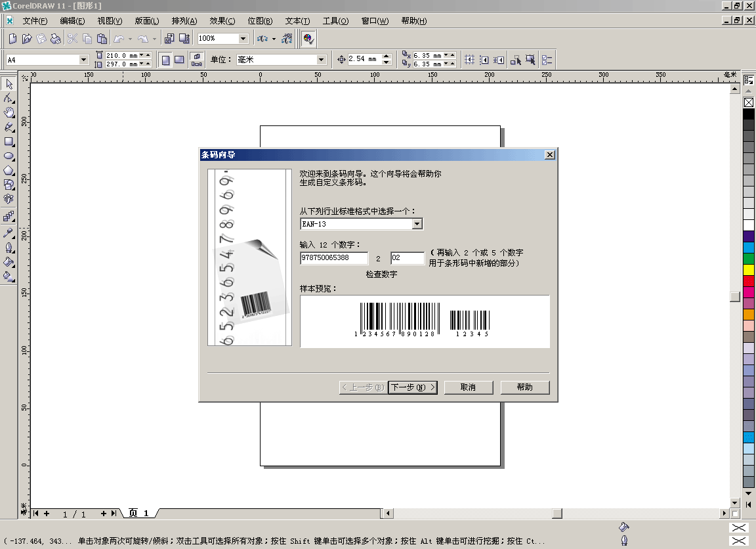Viewport: 756px width, 549px height.
Task: Select the Pick tool
Action: pyautogui.click(x=9, y=84)
